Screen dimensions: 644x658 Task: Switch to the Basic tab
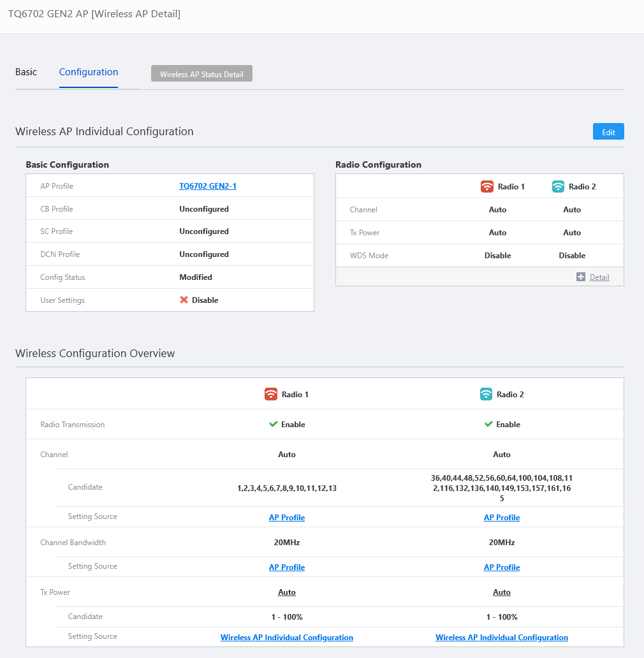pyautogui.click(x=26, y=72)
